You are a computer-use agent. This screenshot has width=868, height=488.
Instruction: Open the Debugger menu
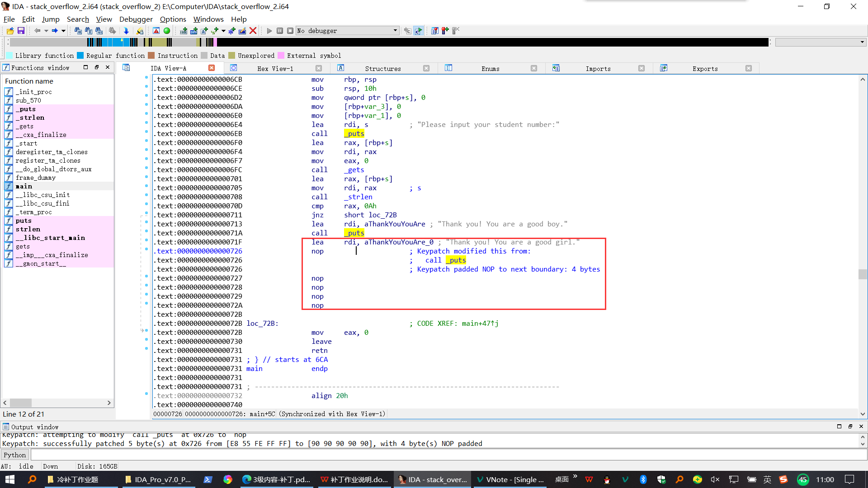(x=136, y=19)
